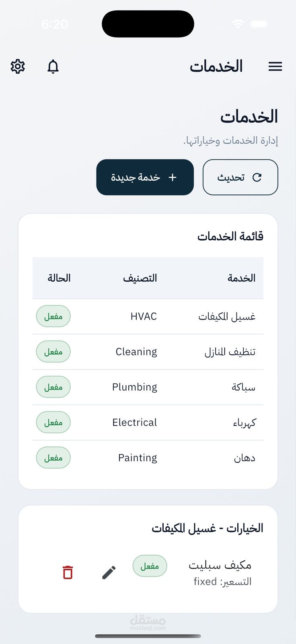296x644 pixels.
Task: Toggle the مفعل badge in Painting row
Action: coord(53,458)
